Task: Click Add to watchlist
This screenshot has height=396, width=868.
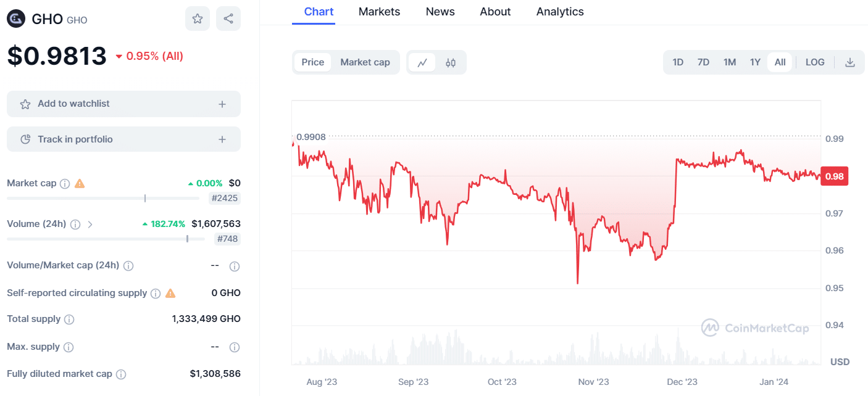Action: pyautogui.click(x=123, y=104)
